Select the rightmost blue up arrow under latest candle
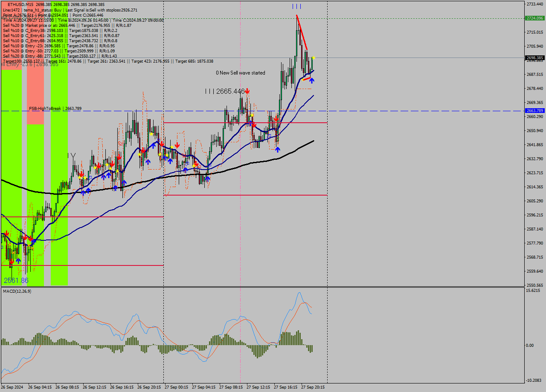 coord(312,80)
